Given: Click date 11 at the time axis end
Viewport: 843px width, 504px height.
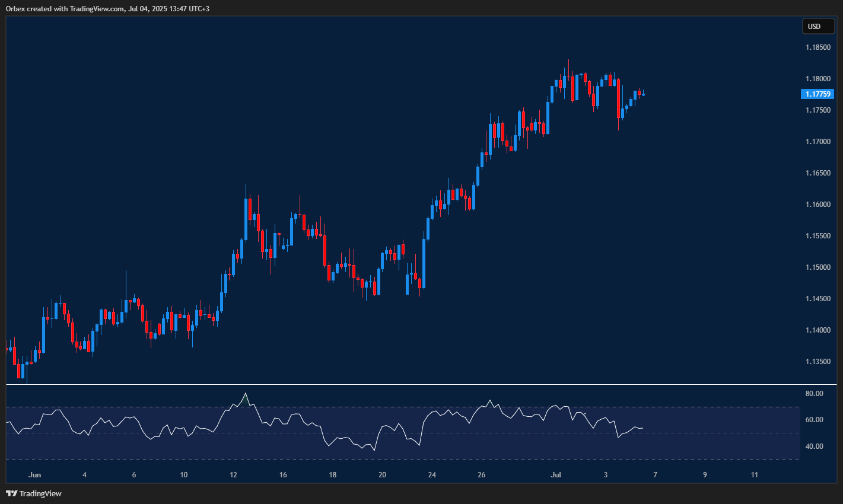Looking at the screenshot, I should [755, 475].
